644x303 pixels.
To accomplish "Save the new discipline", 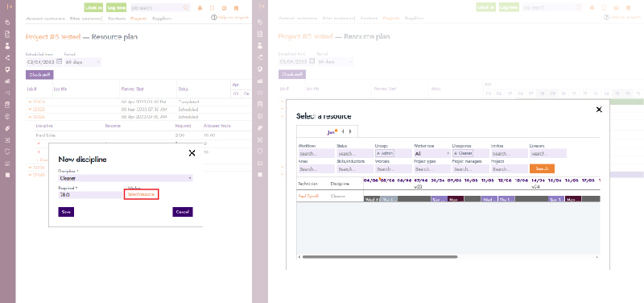I will (x=66, y=212).
